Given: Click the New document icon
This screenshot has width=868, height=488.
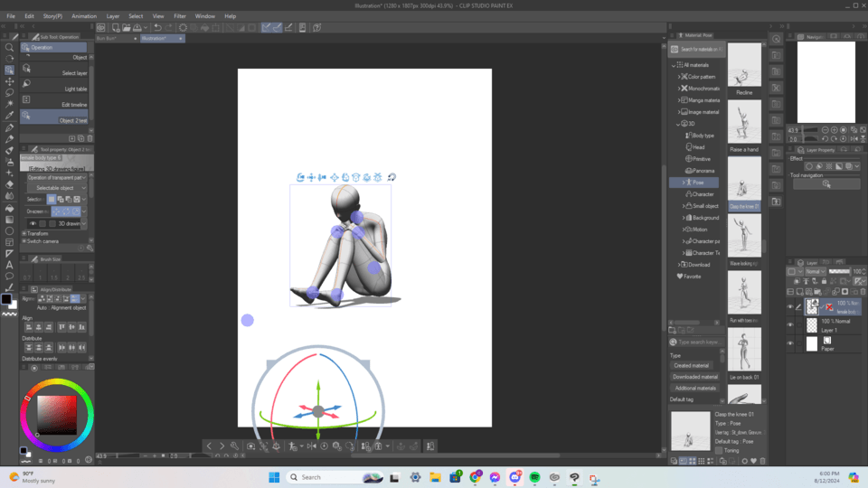Looking at the screenshot, I should (x=116, y=27).
